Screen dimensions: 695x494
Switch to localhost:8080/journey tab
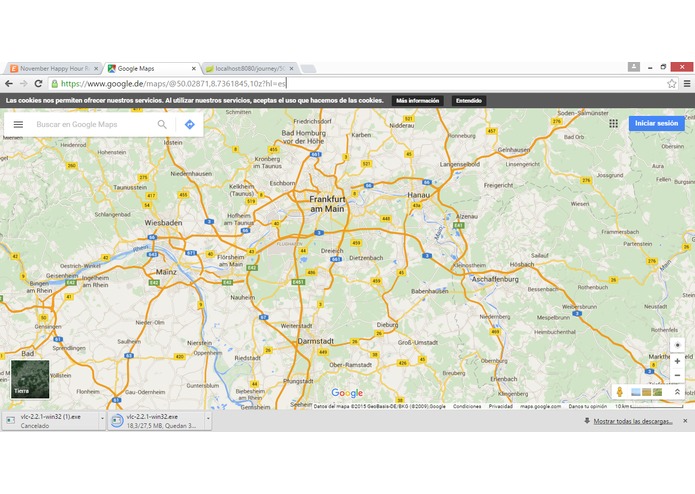(249, 69)
